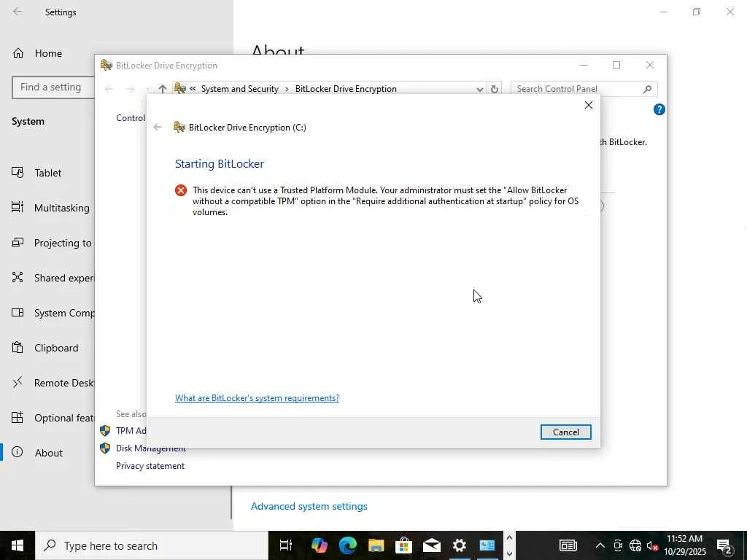Click the back arrow in the Settings window
This screenshot has width=747, height=560.
coord(18,12)
